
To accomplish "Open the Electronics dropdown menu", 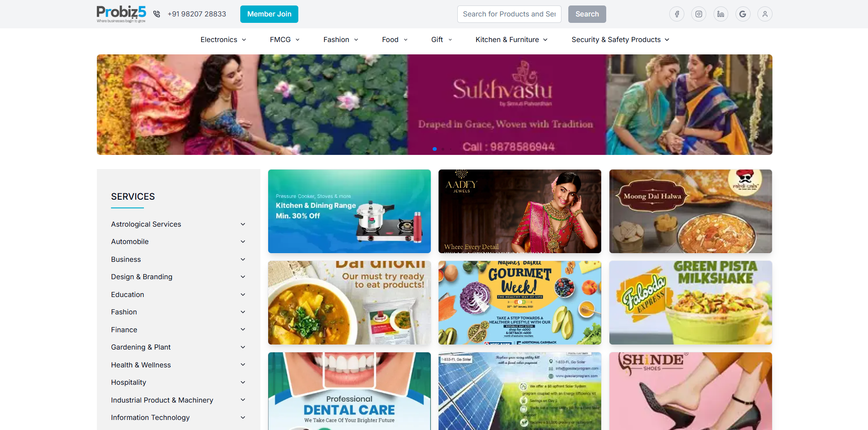I will [223, 40].
